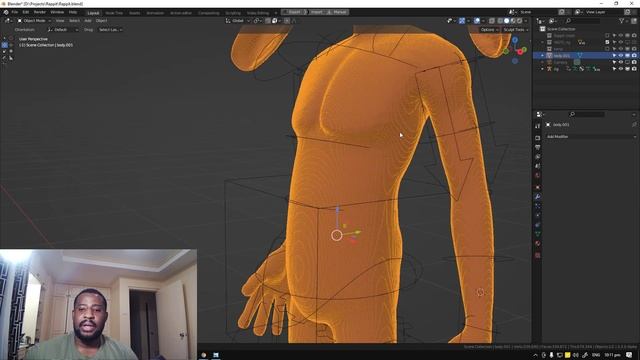This screenshot has width=640, height=360.
Task: Click blue Z axis on navigation gizmo
Action: click(x=515, y=40)
